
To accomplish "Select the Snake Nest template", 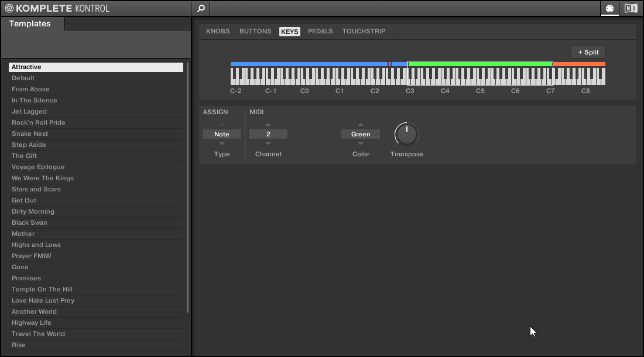I will point(95,133).
